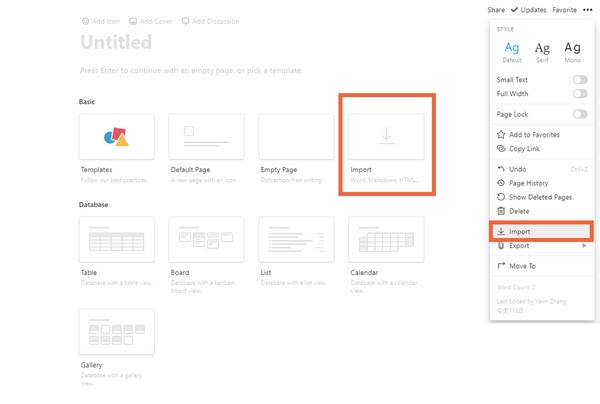Open the three-dot more menu
Screen dimensions: 600x404
tap(588, 10)
